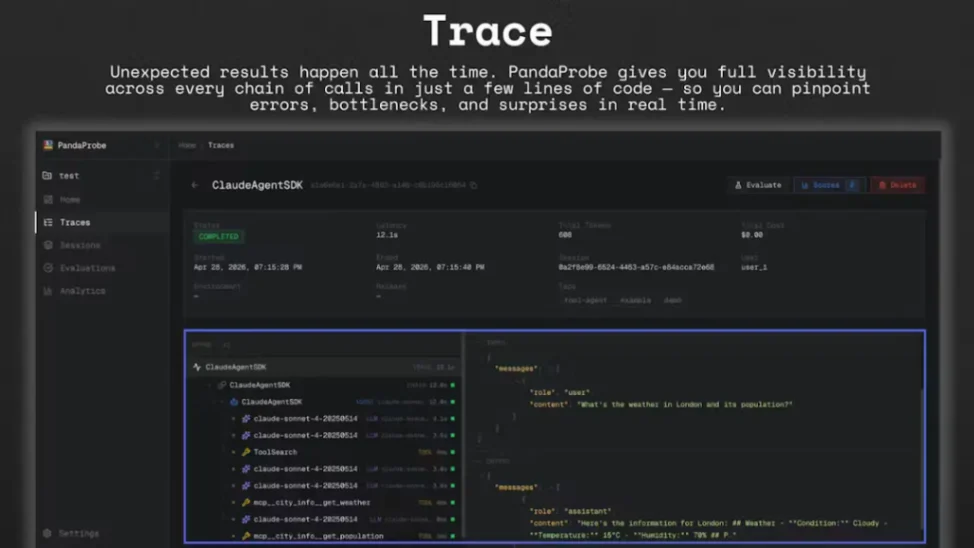The image size is (974, 548).
Task: Click the tool icon for mcp__city_info__get_weather
Action: pos(246,503)
